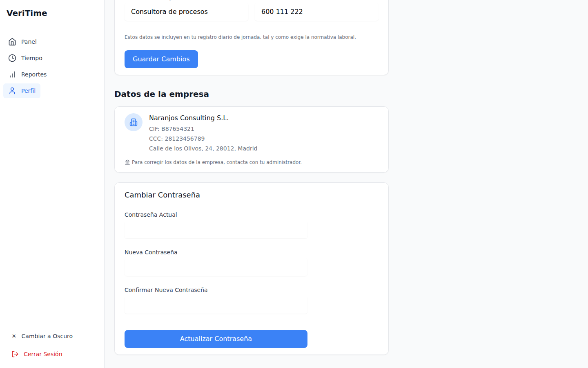Click the Datos de la empresa heading

pos(162,94)
